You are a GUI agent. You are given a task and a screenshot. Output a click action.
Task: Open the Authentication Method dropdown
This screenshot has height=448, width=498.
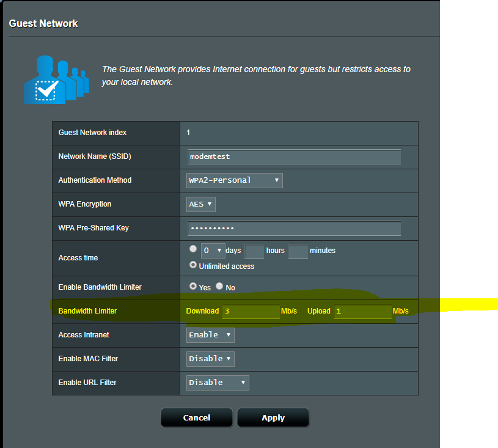234,180
